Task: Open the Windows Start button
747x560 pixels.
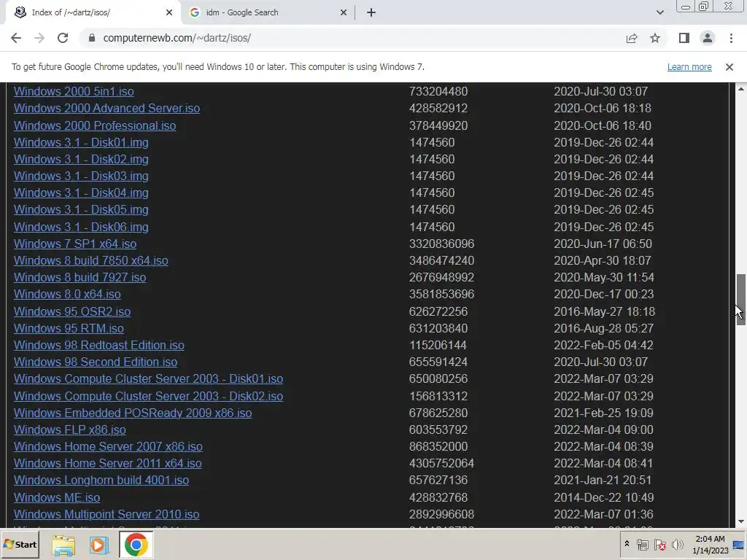Action: tap(20, 544)
